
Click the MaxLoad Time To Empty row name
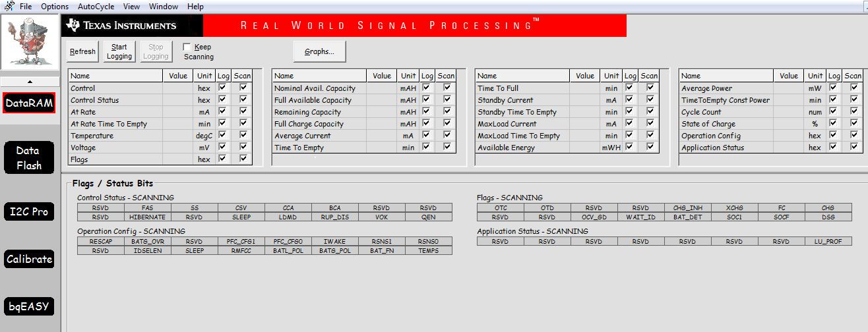518,136
